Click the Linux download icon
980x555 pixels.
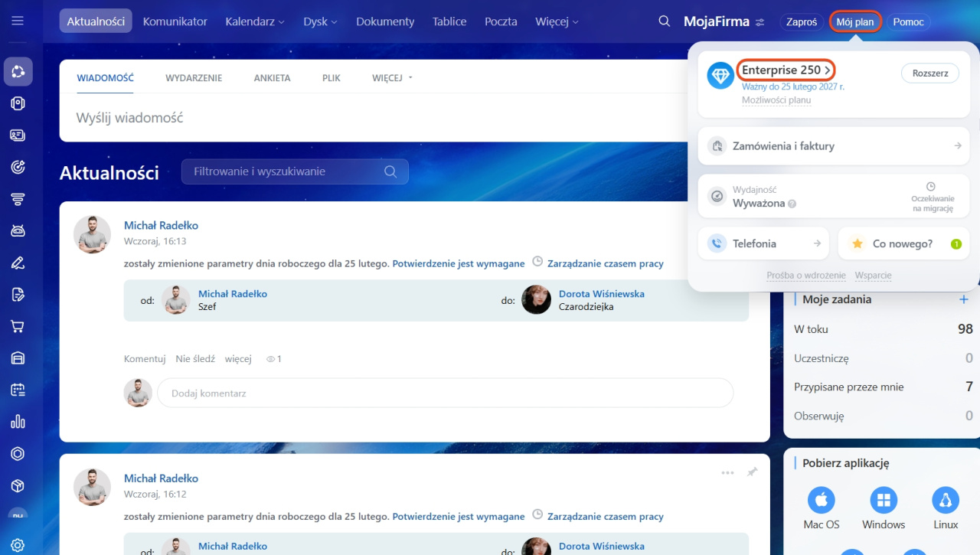(x=946, y=501)
